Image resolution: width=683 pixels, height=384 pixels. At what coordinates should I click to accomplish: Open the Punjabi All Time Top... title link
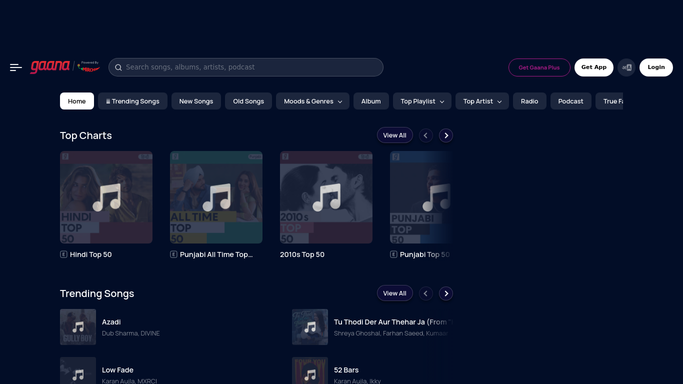[216, 255]
